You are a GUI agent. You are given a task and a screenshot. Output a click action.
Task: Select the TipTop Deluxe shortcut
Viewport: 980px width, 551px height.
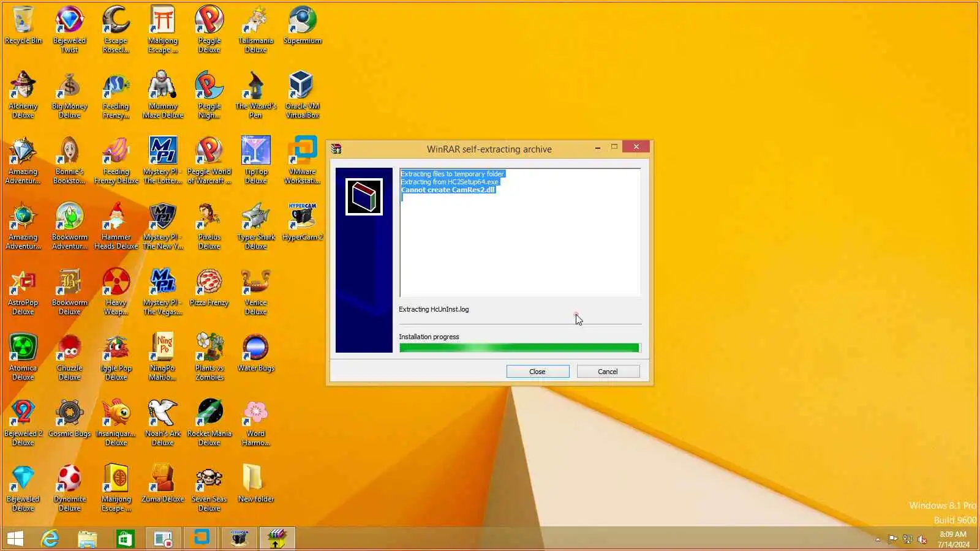click(x=255, y=160)
